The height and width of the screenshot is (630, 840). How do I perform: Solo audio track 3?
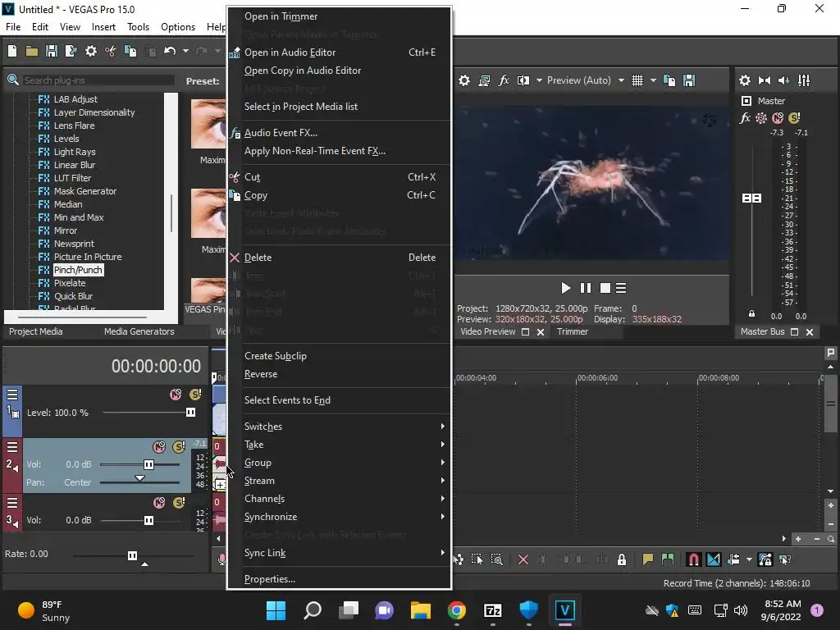179,503
